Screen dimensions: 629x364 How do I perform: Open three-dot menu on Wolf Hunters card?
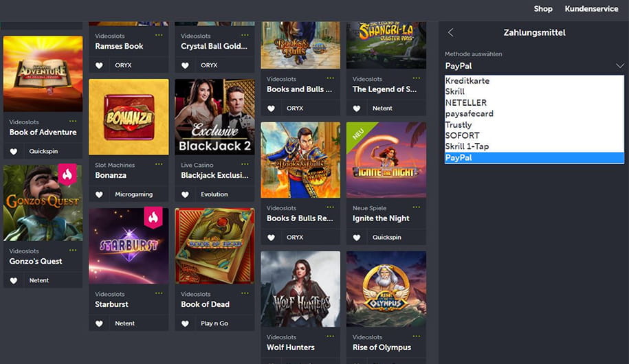click(331, 337)
